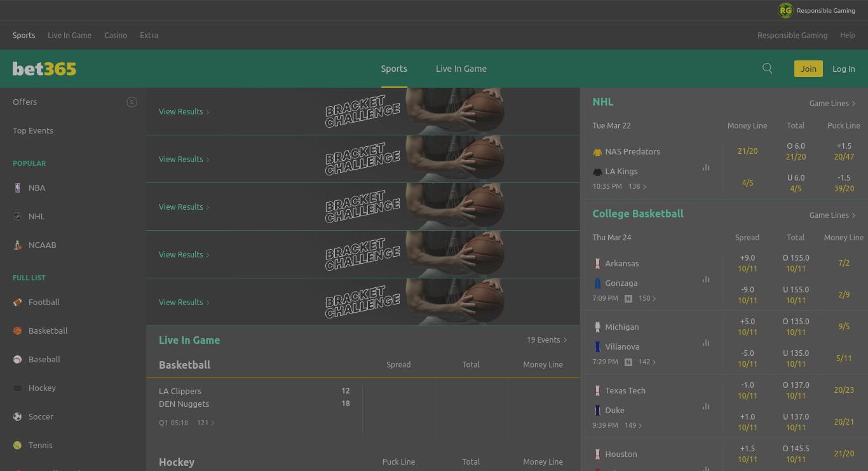Open NCAAB from the Popular list

tap(42, 245)
